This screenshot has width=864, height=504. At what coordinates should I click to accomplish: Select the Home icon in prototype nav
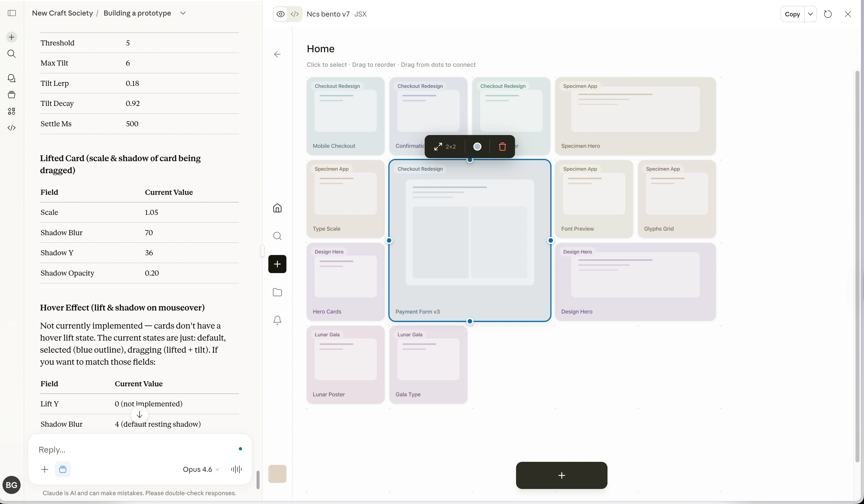277,208
